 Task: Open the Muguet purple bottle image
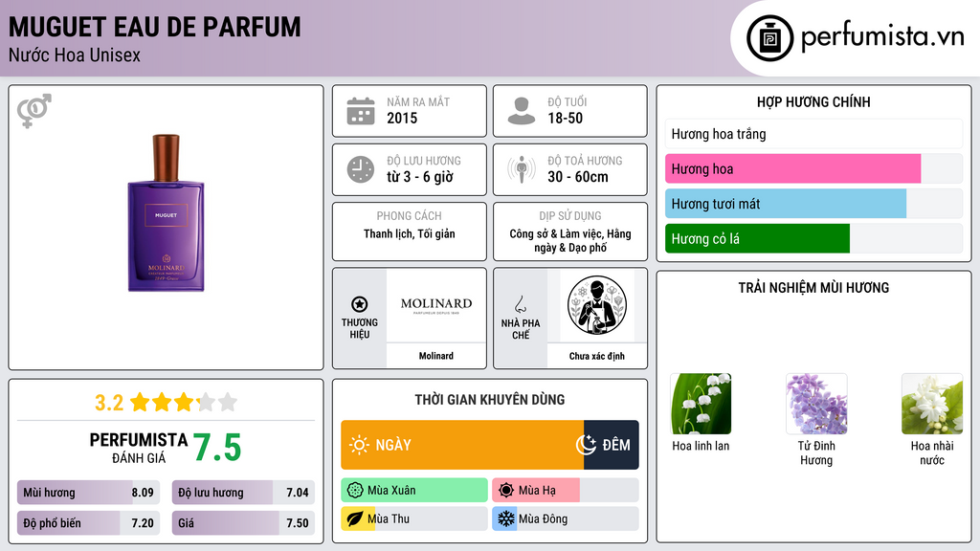coord(167,212)
